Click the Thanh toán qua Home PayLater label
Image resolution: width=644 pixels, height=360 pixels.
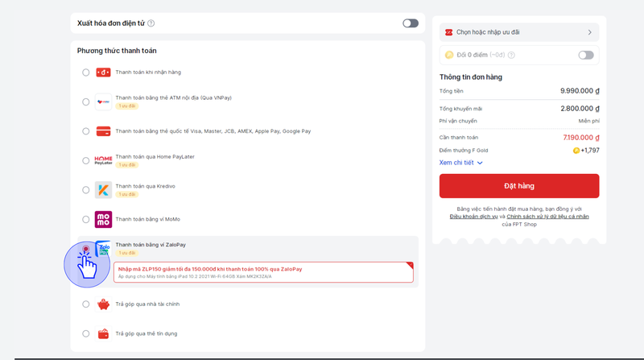tap(155, 156)
